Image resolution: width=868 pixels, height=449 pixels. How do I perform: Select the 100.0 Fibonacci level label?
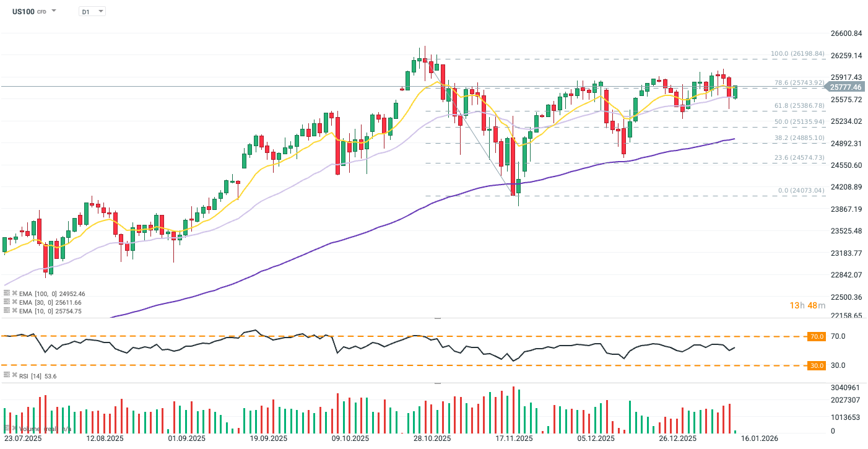pos(797,54)
